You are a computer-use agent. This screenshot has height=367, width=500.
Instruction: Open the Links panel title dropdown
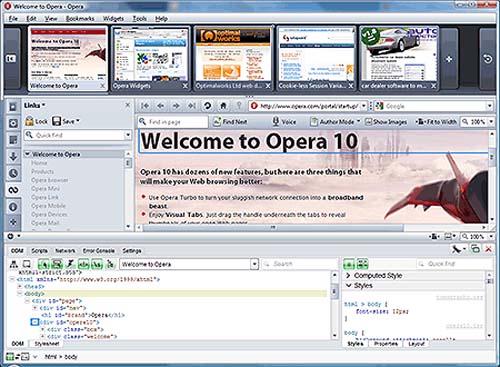pyautogui.click(x=34, y=105)
